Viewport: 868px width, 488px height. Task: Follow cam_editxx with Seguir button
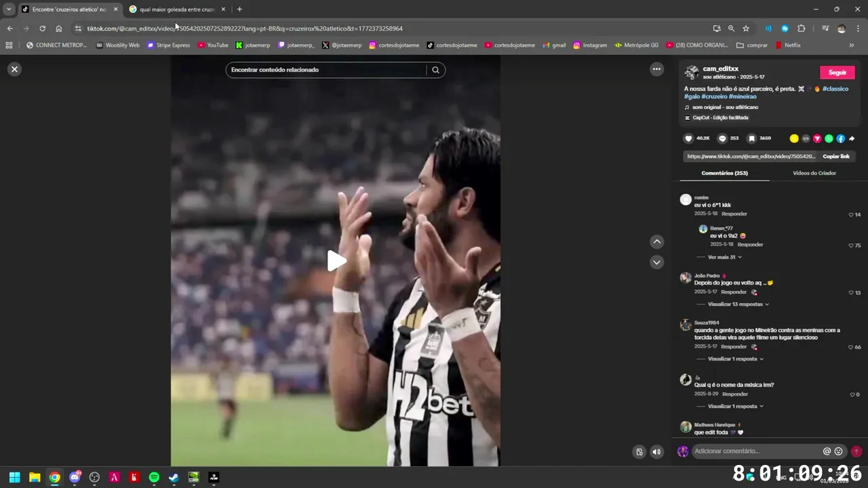click(x=837, y=73)
